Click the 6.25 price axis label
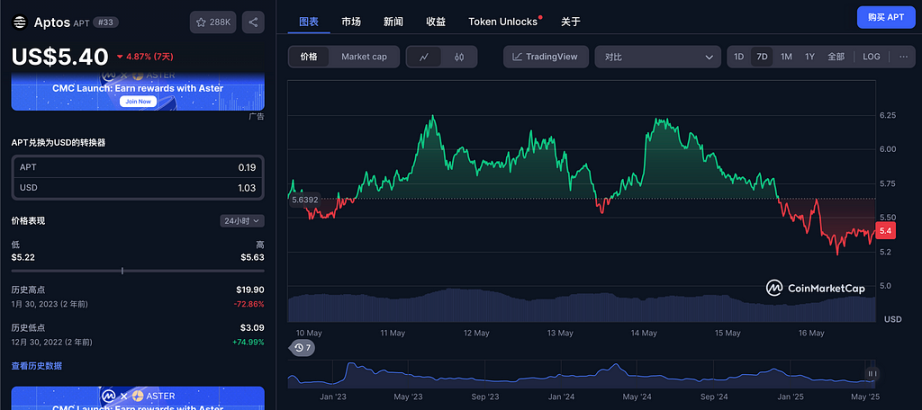The image size is (922, 410). [887, 116]
